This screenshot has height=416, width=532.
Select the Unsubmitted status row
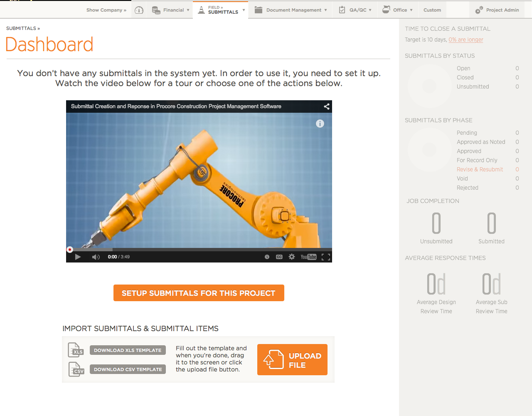pos(488,87)
